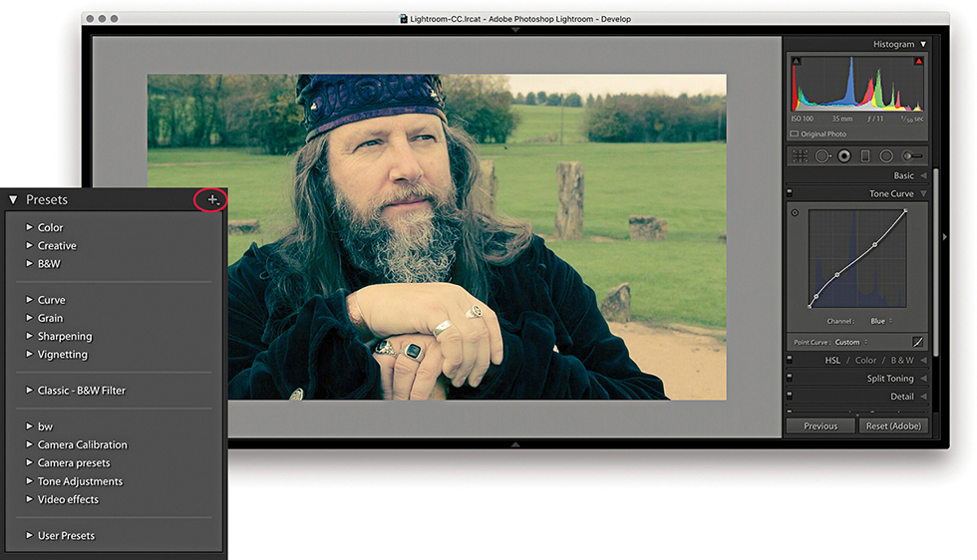
Task: Hide the right panel with side arrow
Action: [x=945, y=237]
